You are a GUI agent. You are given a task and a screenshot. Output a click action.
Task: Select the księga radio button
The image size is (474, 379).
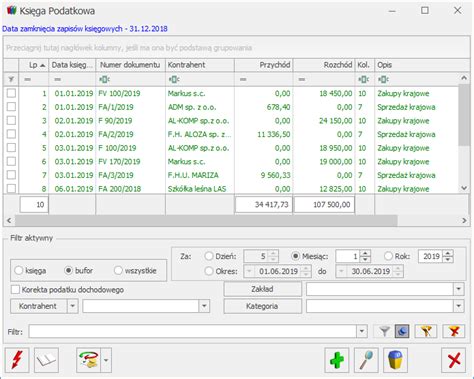pyautogui.click(x=18, y=271)
